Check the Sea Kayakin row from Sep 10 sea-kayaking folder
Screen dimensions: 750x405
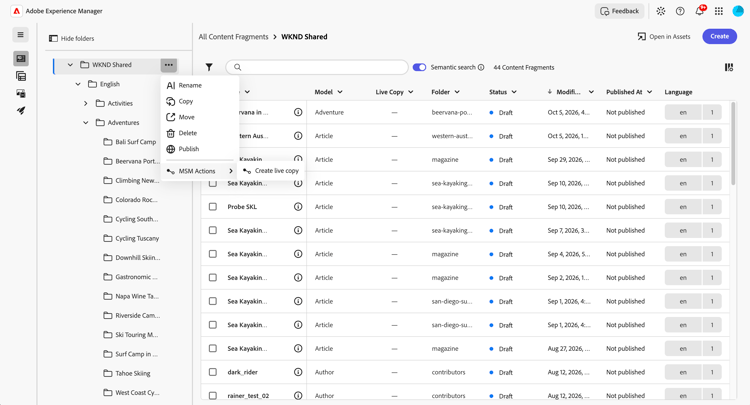[213, 183]
